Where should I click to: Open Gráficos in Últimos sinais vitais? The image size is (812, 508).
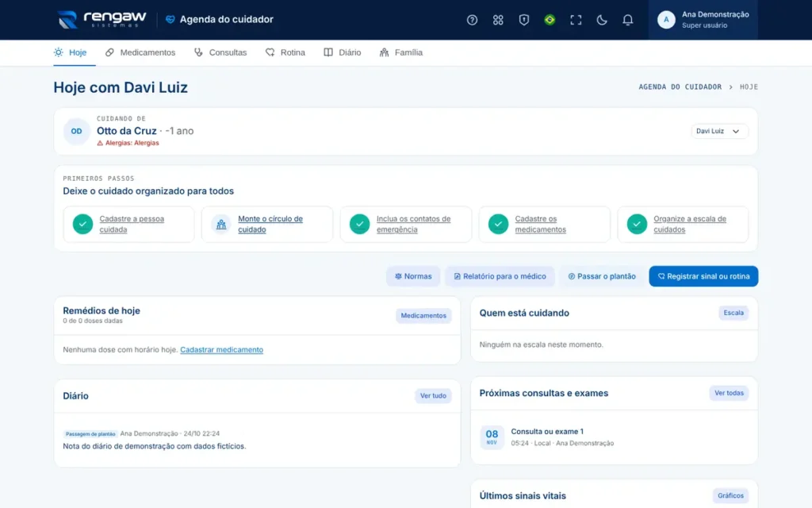[x=730, y=495]
